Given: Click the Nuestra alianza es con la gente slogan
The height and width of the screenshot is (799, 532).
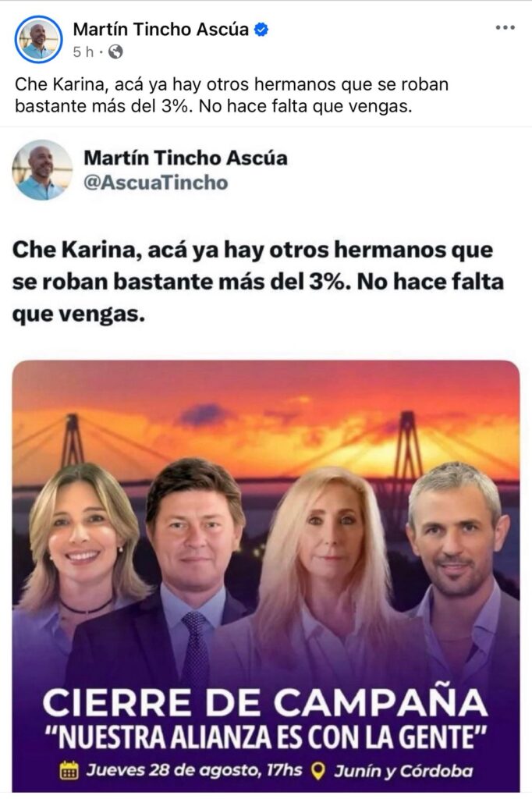Looking at the screenshot, I should 265,738.
